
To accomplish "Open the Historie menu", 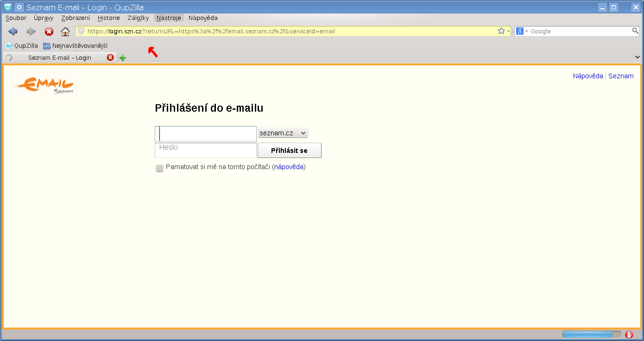I will tap(109, 18).
